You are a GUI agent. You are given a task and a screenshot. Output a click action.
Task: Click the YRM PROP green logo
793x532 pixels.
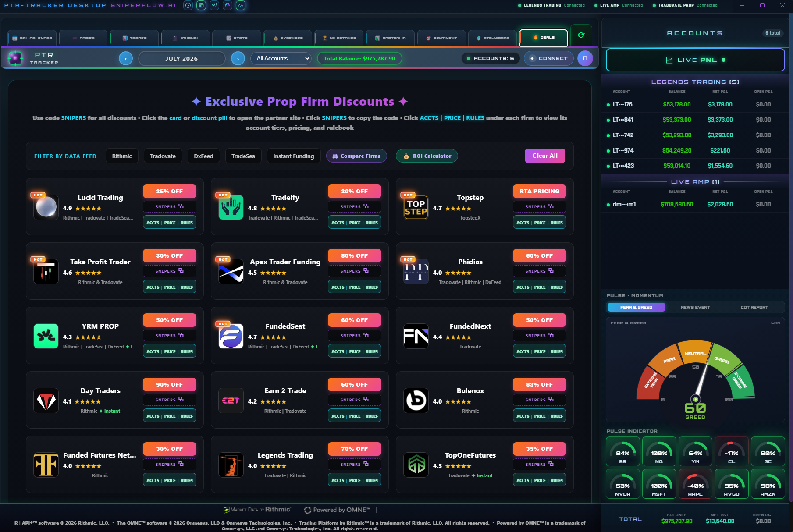[46, 336]
